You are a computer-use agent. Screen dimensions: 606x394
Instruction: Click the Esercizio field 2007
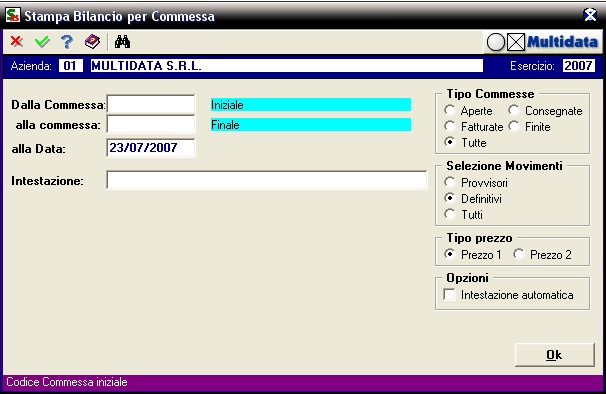pos(579,66)
